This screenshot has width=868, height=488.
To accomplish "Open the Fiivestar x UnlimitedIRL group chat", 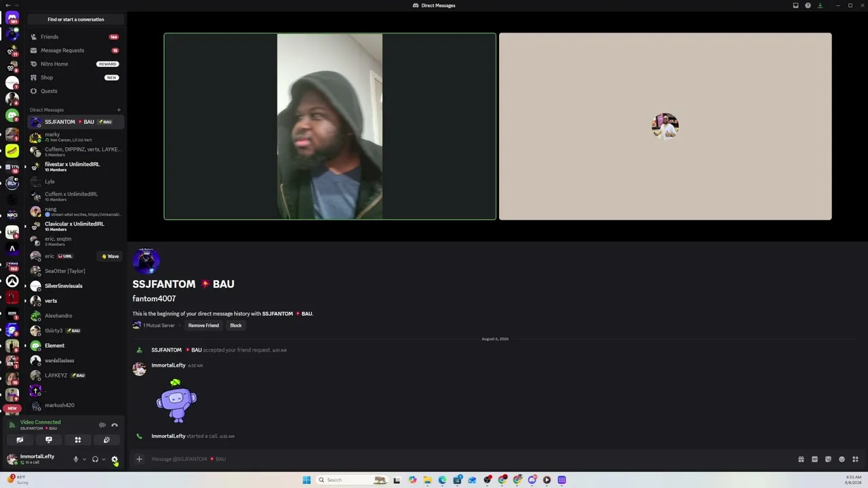I will [x=75, y=167].
